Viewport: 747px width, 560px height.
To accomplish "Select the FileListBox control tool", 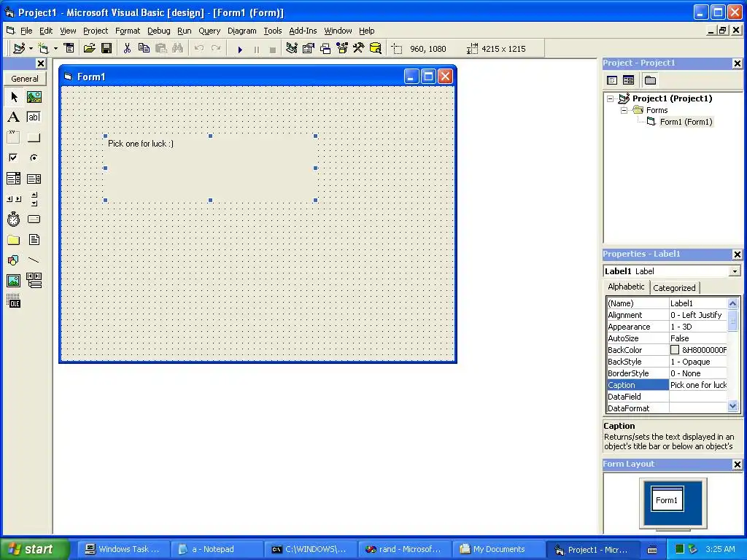I will pyautogui.click(x=34, y=239).
